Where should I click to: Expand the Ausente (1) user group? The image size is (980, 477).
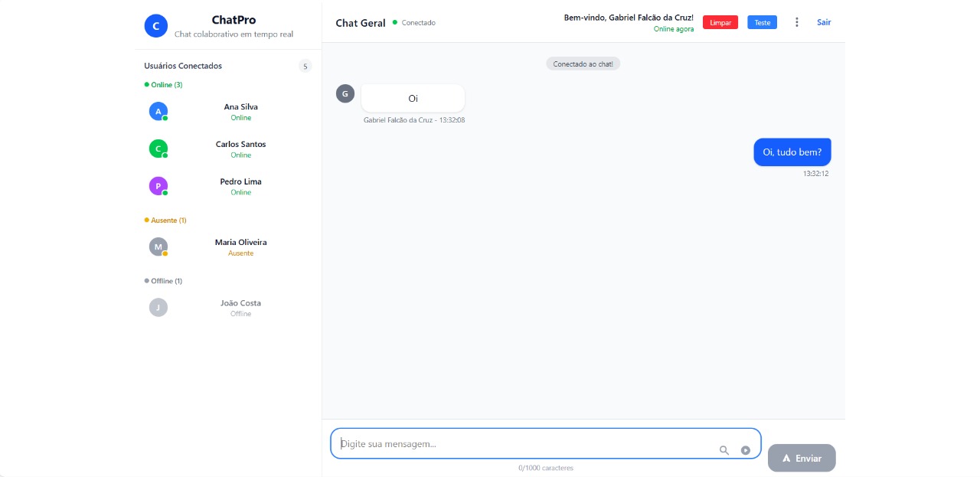coord(165,221)
